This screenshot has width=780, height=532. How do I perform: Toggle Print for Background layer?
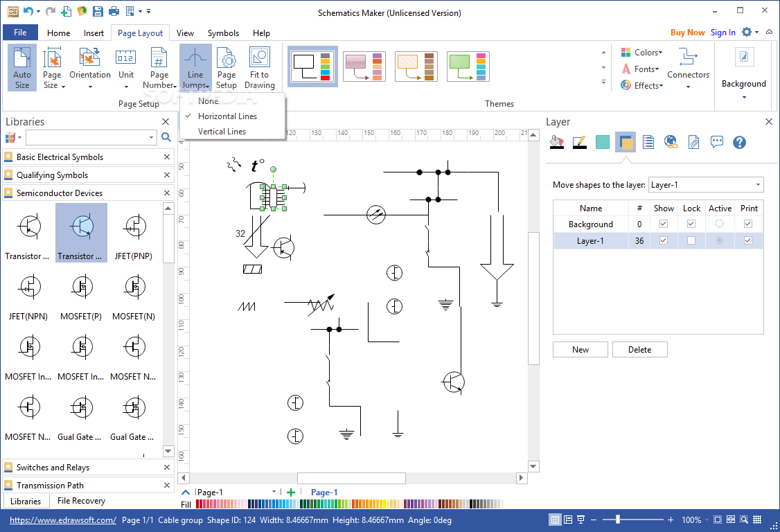[x=747, y=224]
